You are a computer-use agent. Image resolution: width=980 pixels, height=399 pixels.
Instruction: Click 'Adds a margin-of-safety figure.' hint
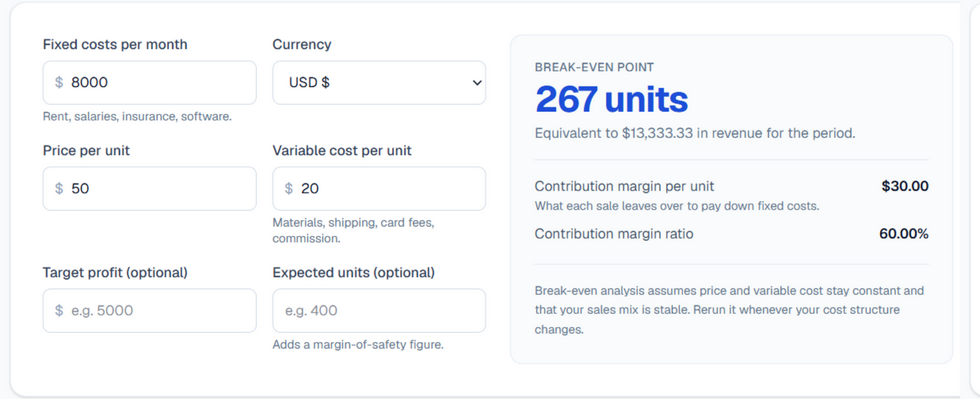click(x=358, y=345)
